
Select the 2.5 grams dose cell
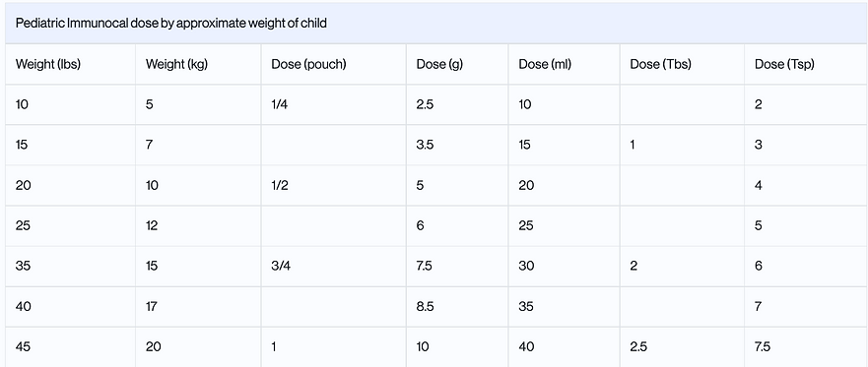pyautogui.click(x=425, y=104)
